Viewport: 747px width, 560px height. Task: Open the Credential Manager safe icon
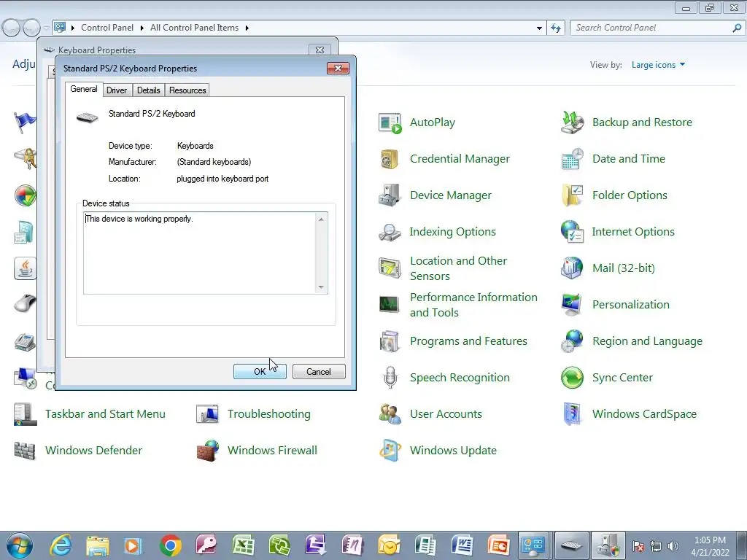[390, 159]
